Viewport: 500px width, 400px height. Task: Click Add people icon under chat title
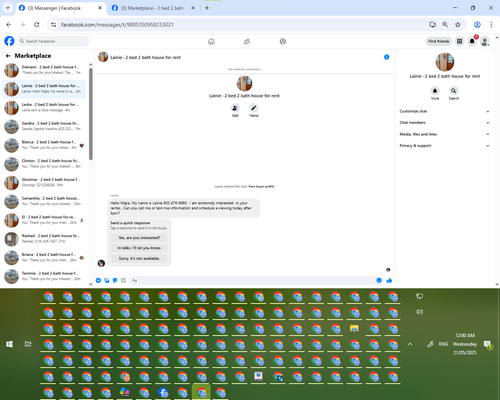[x=235, y=108]
